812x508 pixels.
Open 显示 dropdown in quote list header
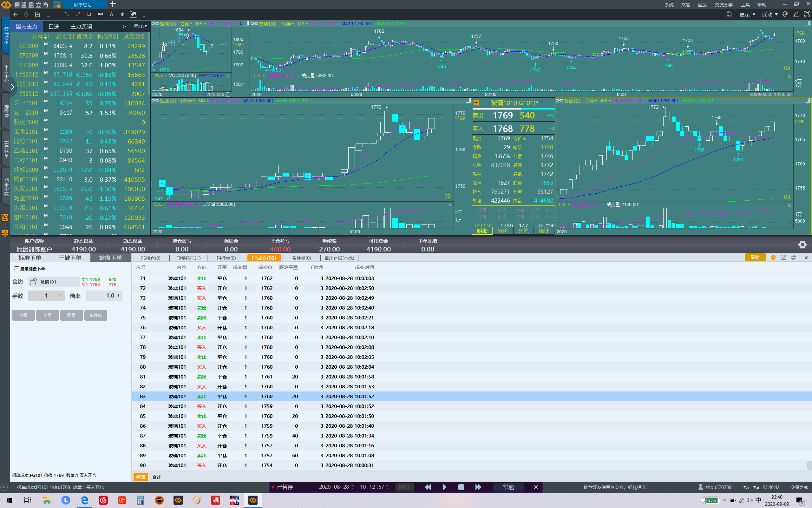(141, 26)
